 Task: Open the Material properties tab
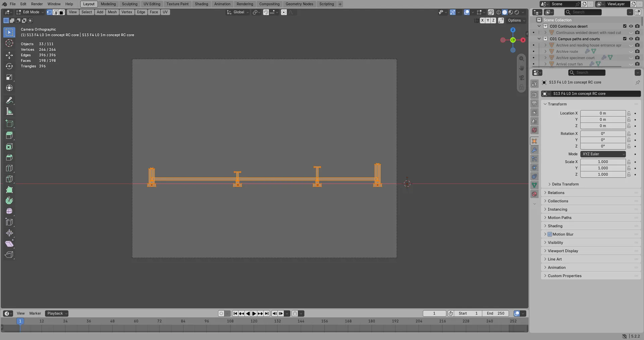pyautogui.click(x=534, y=194)
